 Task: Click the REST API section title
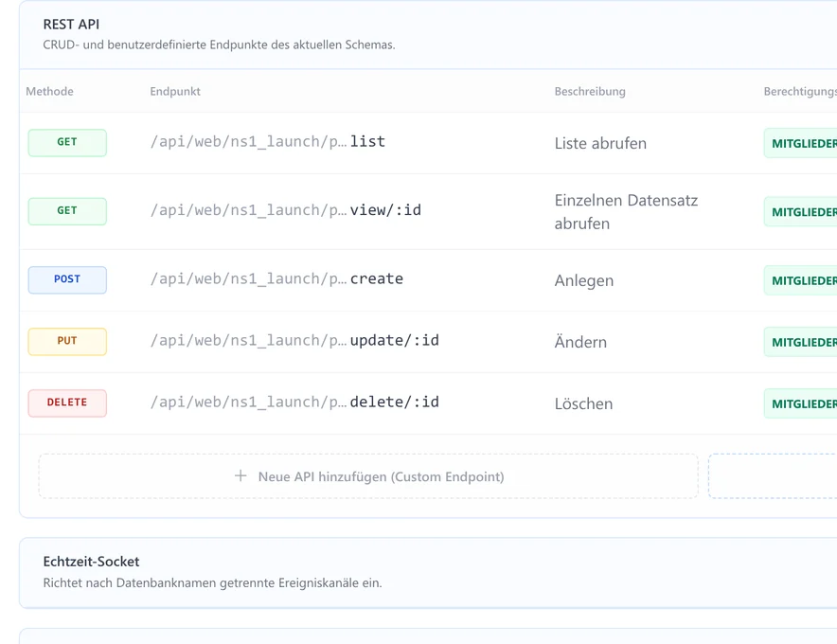[71, 25]
